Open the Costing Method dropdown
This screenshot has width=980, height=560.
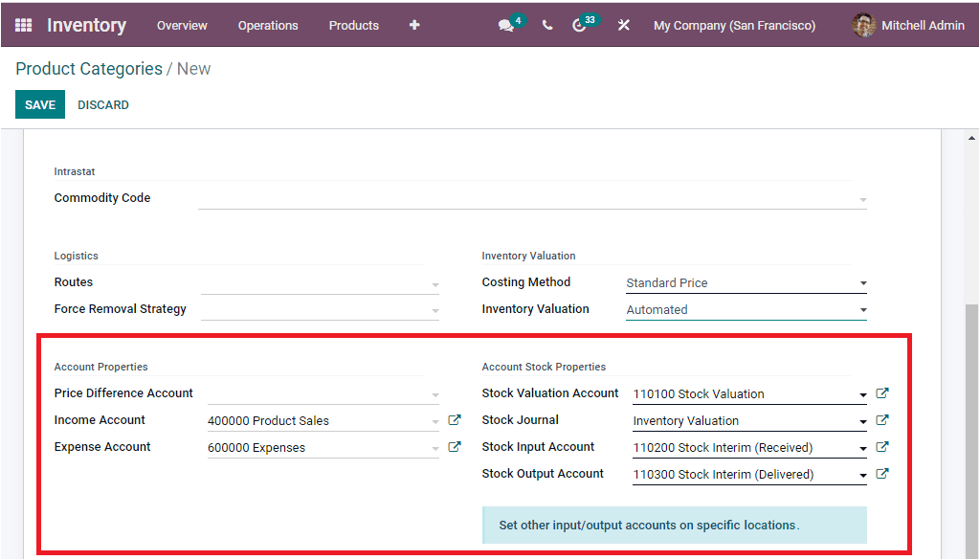click(x=861, y=282)
